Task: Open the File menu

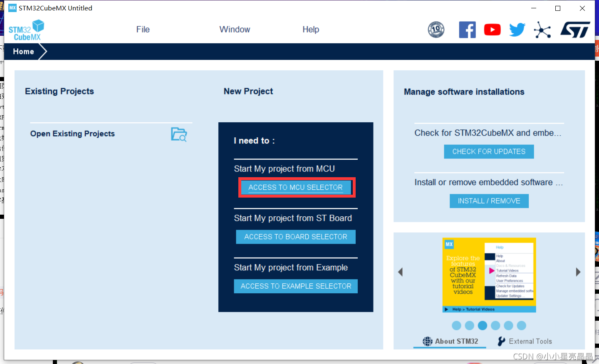Action: coord(143,30)
